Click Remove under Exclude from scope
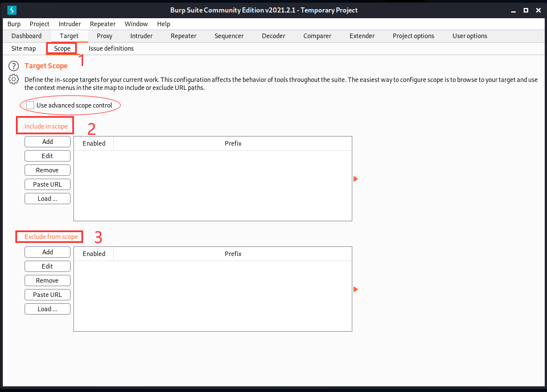The height and width of the screenshot is (392, 547). [47, 280]
